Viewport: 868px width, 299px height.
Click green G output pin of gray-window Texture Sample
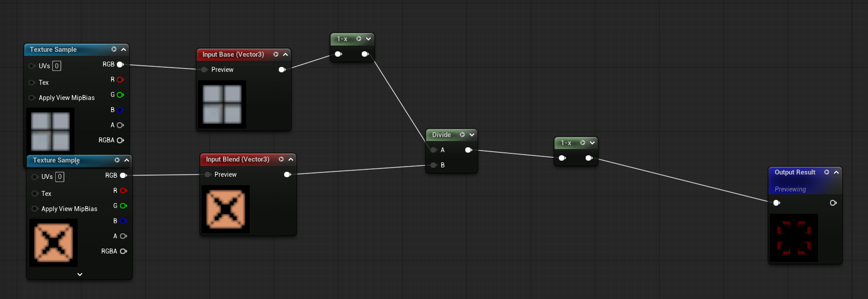click(x=120, y=95)
